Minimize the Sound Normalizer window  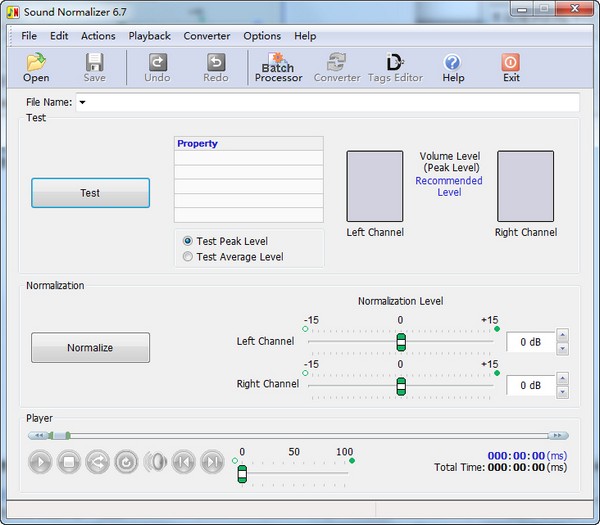[x=522, y=9]
